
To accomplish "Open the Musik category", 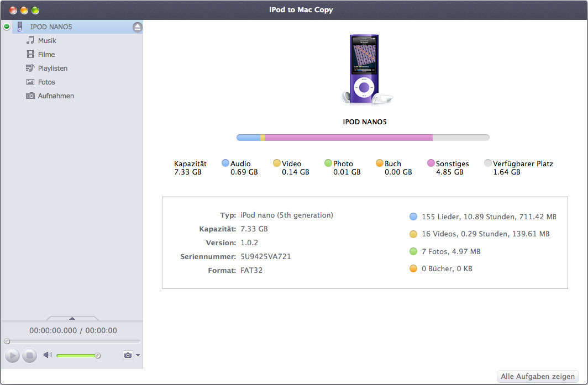I will coord(47,40).
